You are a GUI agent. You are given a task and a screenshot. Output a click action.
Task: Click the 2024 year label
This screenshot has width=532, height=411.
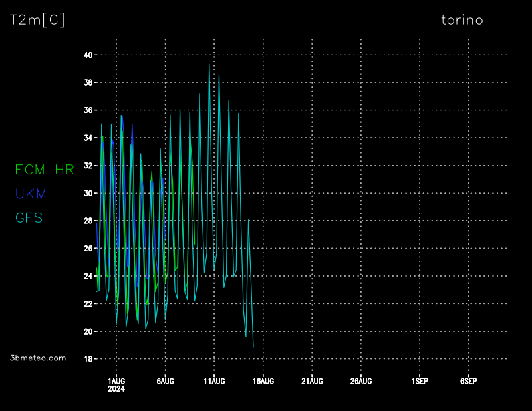pos(116,389)
